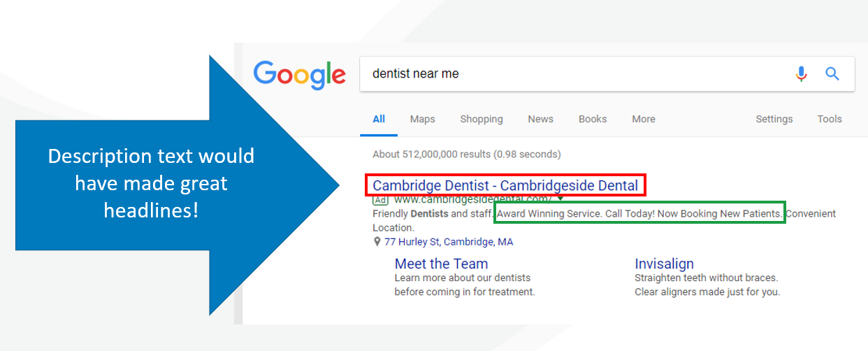Activate voice search microphone icon
This screenshot has width=868, height=351.
(x=801, y=73)
